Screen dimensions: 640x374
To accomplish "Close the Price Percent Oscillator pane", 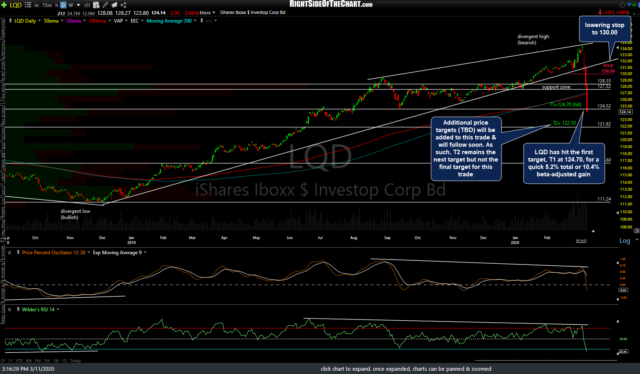I will click(x=9, y=253).
